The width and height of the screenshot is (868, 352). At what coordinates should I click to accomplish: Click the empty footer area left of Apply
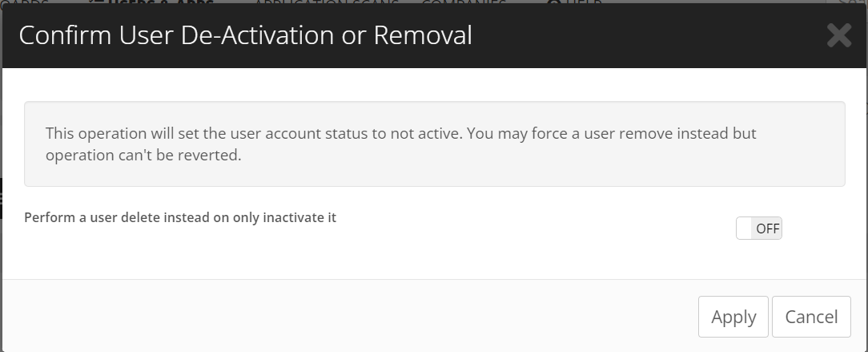tap(349, 316)
